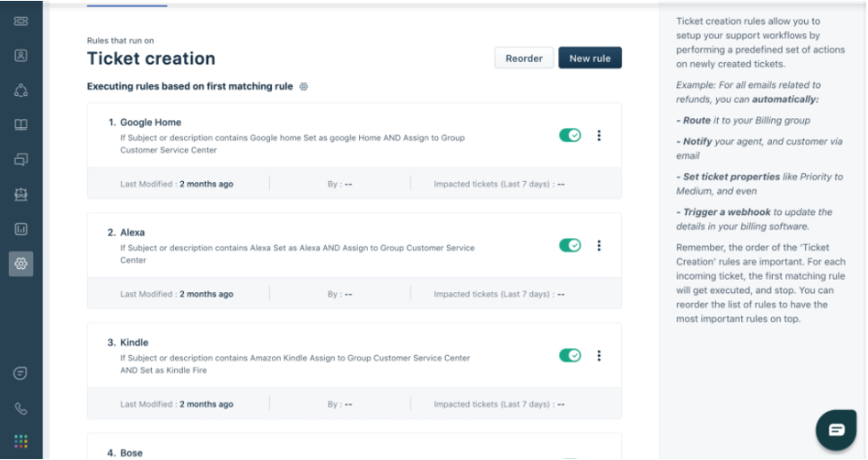Open the phone icon in sidebar
The width and height of the screenshot is (868, 460).
pos(20,408)
